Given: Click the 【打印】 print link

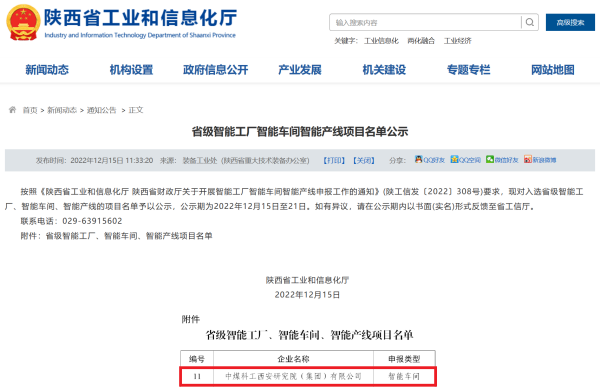Looking at the screenshot, I should [334, 160].
